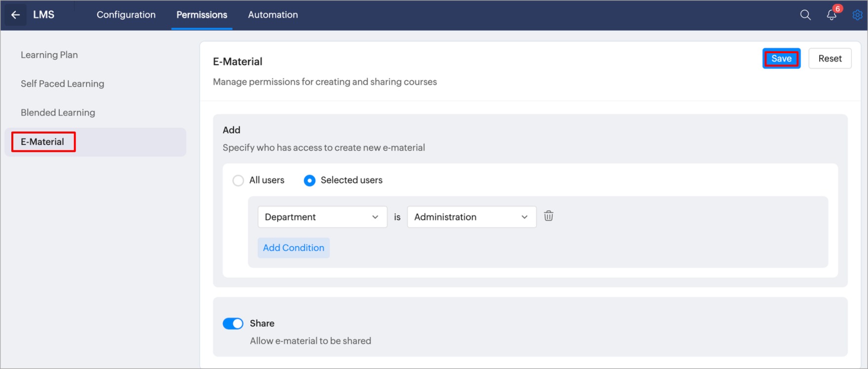
Task: Go to the Automation tab
Action: tap(273, 15)
